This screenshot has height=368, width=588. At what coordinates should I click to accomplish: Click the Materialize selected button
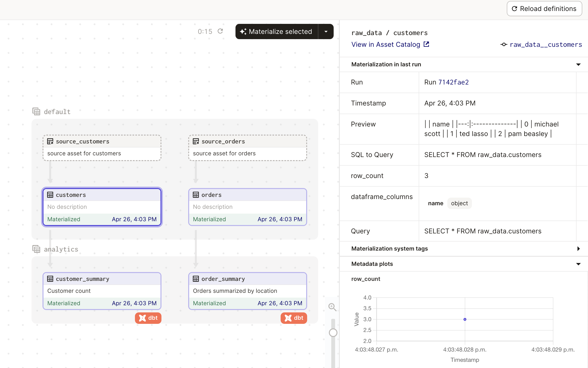[276, 32]
